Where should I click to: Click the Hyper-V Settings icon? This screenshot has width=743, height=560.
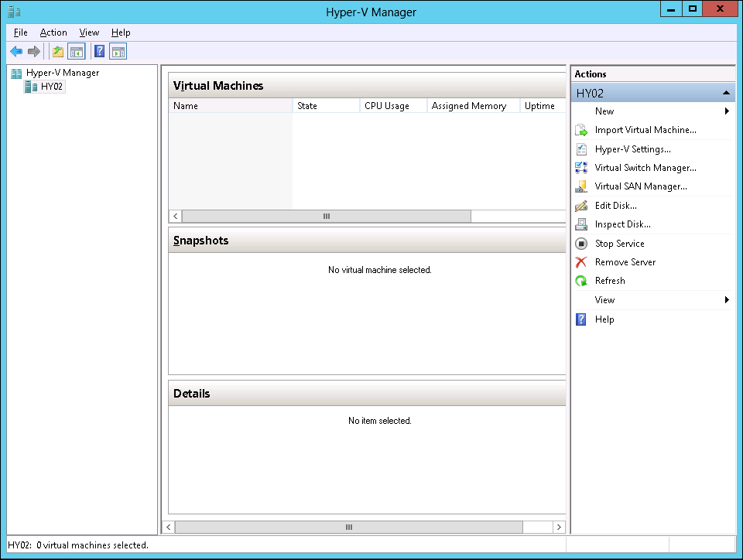[581, 149]
